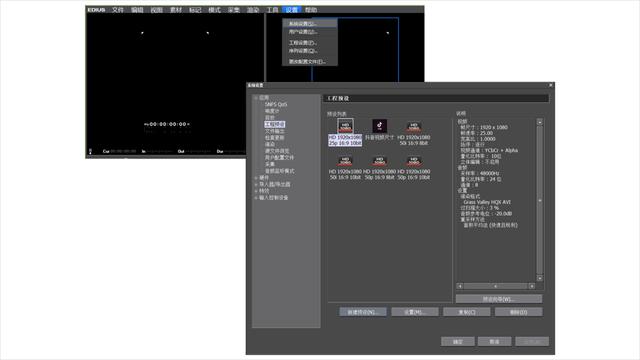This screenshot has height=360, width=640.
Task: Click the 新建预设(N) button
Action: point(363,312)
